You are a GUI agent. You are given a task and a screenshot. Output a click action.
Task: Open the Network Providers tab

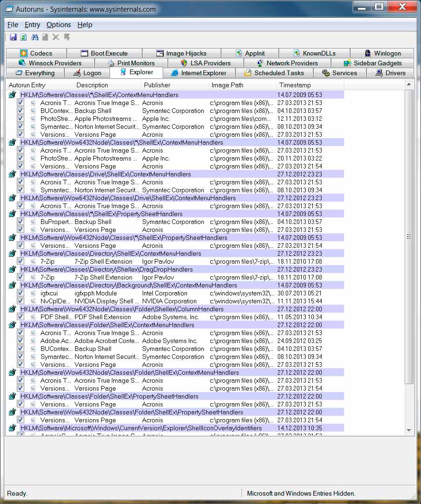pyautogui.click(x=287, y=63)
